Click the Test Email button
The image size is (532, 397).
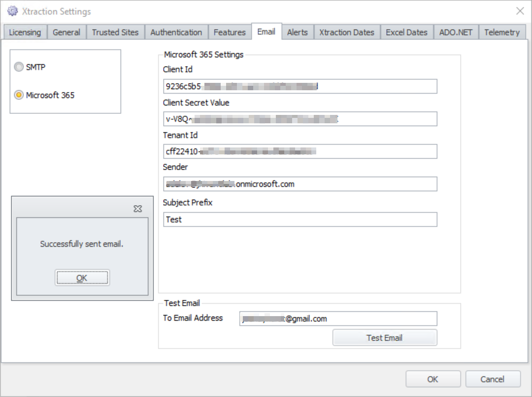[x=384, y=337]
